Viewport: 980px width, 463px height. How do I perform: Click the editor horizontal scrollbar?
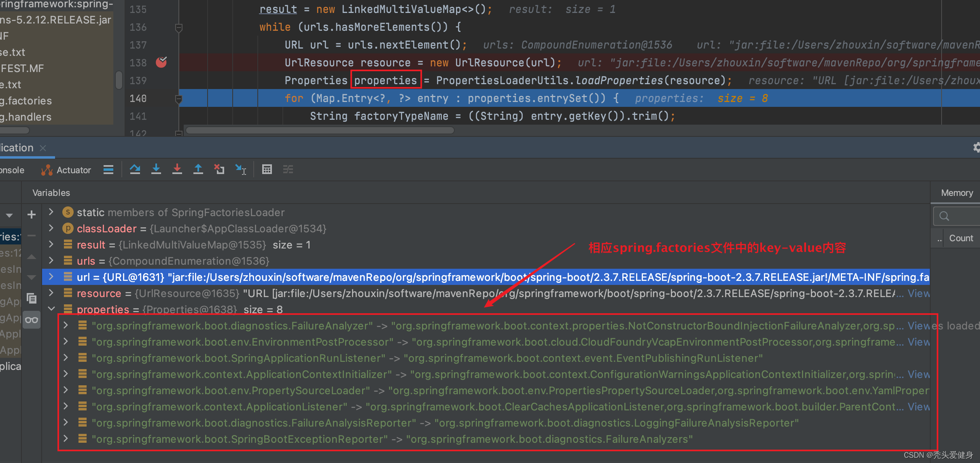(x=320, y=130)
